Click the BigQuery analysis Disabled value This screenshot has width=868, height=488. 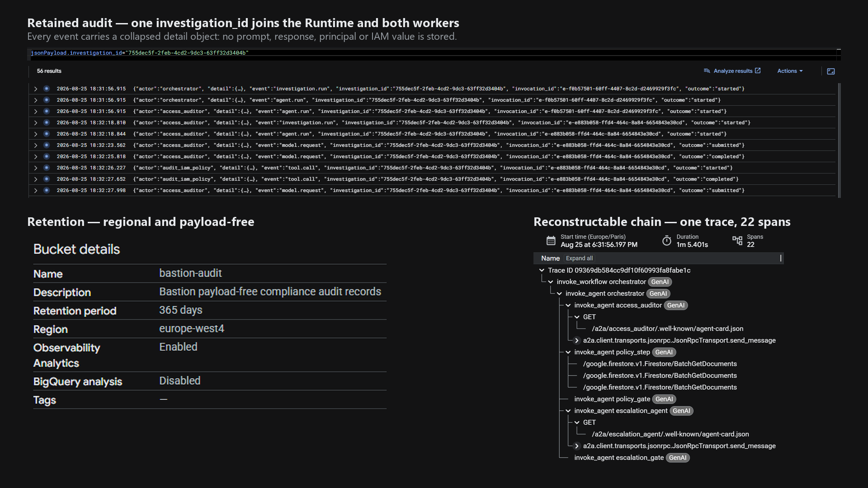click(179, 381)
